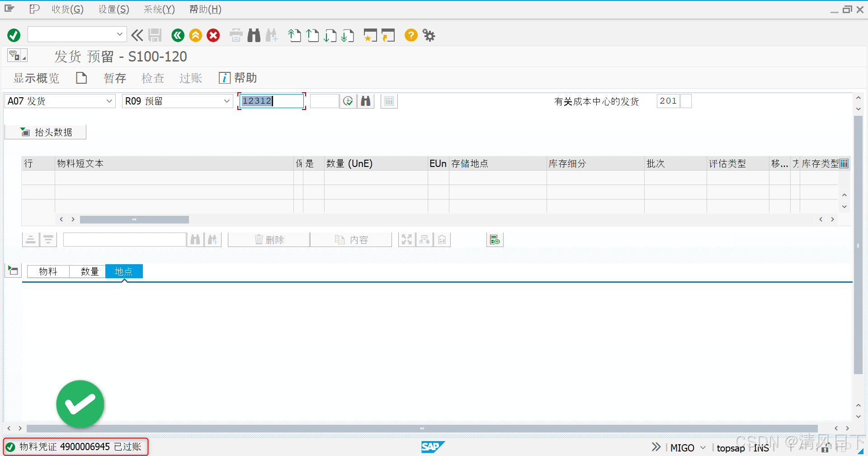The width and height of the screenshot is (868, 456).
Task: Click the 过账 posting button
Action: (x=190, y=78)
